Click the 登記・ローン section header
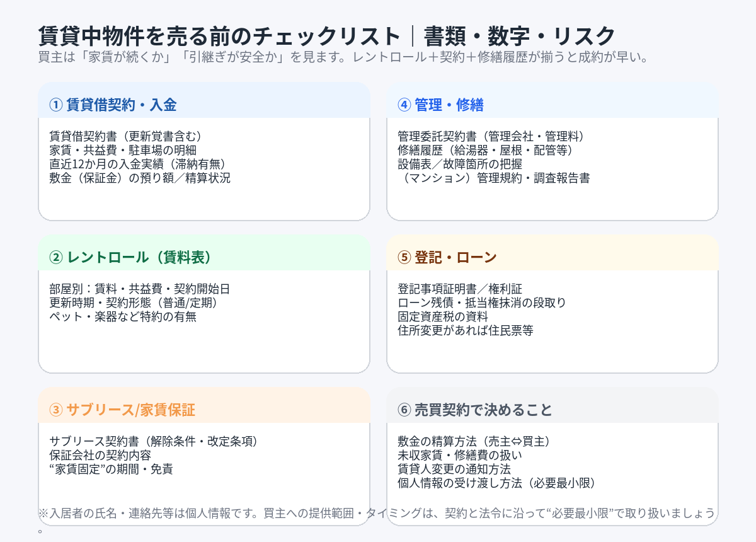756x542 pixels. [x=455, y=258]
